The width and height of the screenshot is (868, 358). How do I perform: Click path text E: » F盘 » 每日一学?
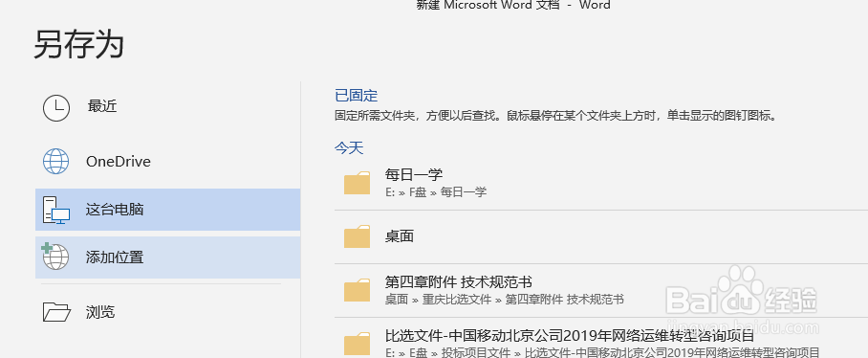pyautogui.click(x=436, y=192)
